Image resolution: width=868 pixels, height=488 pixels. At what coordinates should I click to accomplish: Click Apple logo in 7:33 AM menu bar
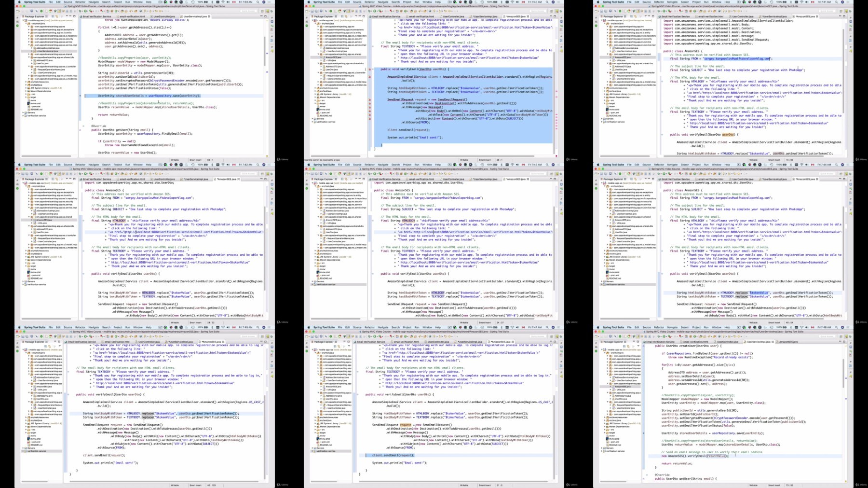(19, 2)
